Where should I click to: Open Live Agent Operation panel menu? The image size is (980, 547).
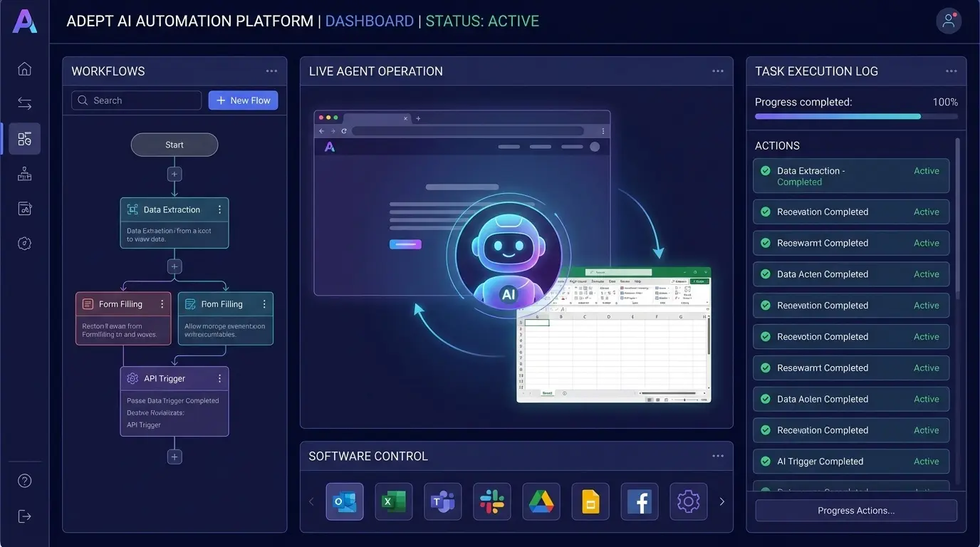(717, 71)
